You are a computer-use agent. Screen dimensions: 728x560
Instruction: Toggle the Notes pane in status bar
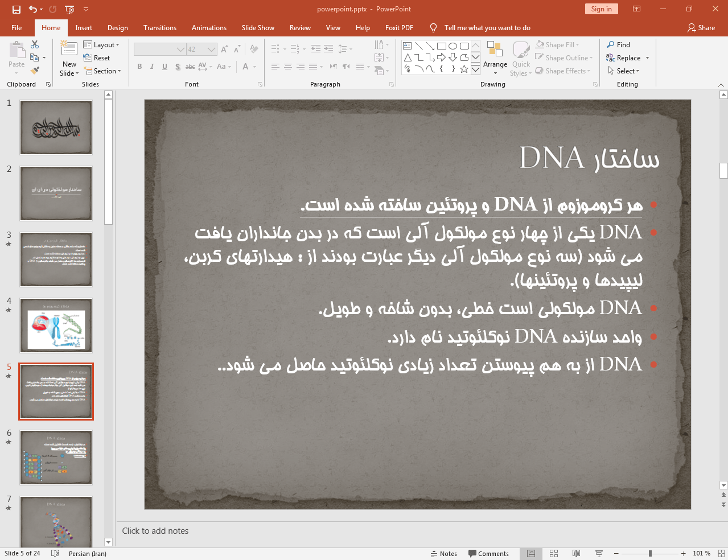[443, 553]
